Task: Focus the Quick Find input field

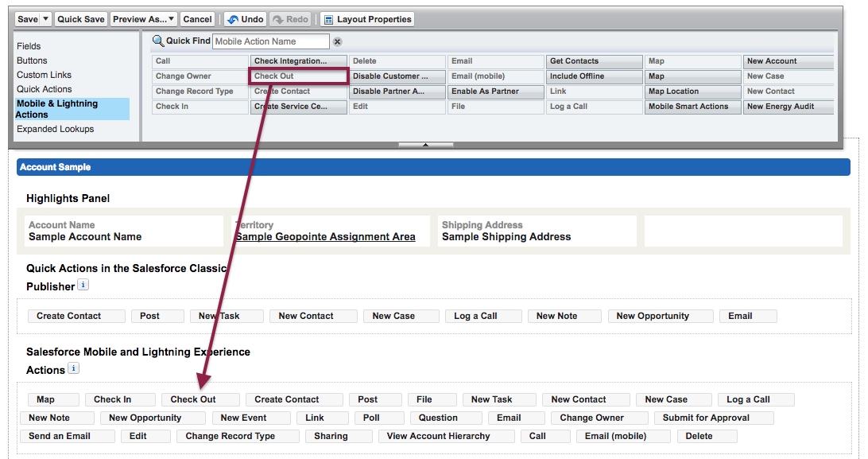Action: click(x=271, y=41)
